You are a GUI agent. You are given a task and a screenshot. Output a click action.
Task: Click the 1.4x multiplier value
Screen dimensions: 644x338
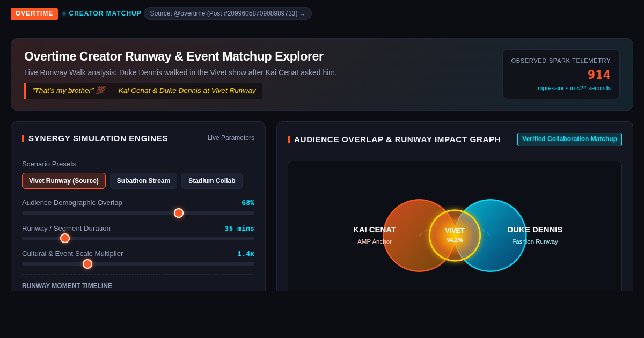[246, 254]
